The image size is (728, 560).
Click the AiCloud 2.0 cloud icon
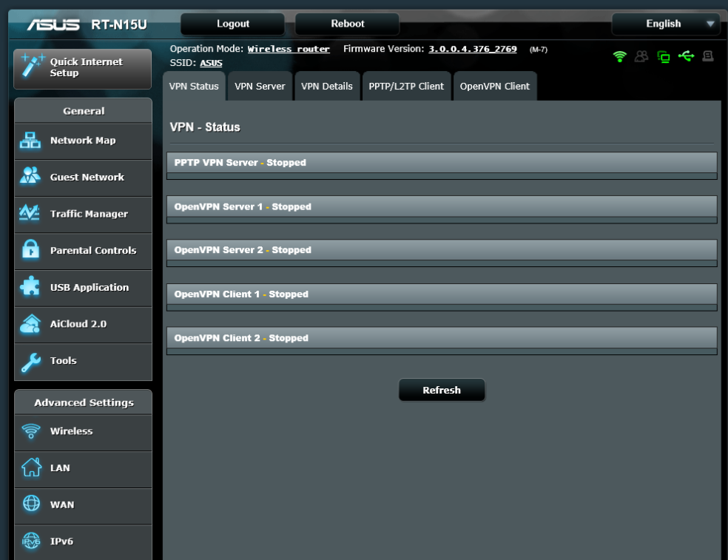[30, 324]
